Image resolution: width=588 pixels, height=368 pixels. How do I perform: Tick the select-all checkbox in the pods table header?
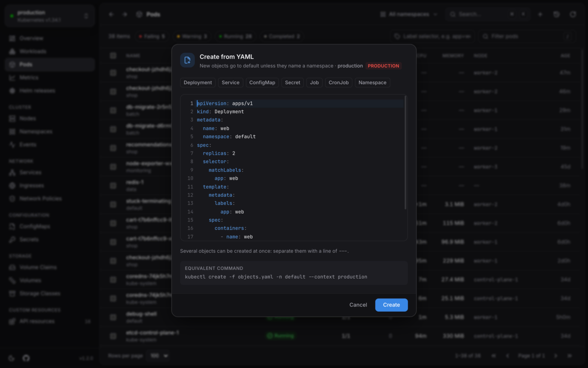[113, 56]
